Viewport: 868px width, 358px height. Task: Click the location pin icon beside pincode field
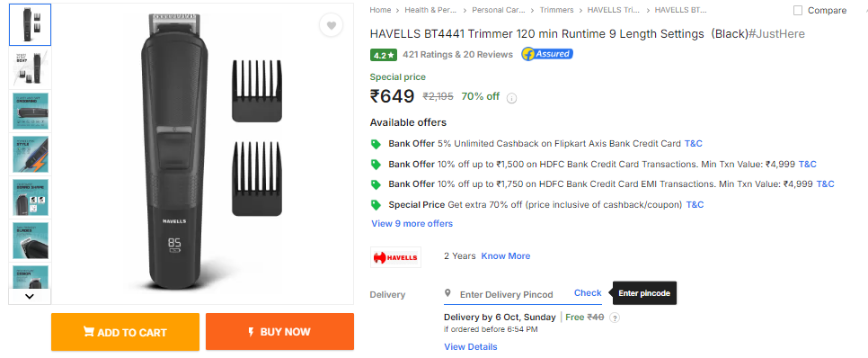point(447,293)
